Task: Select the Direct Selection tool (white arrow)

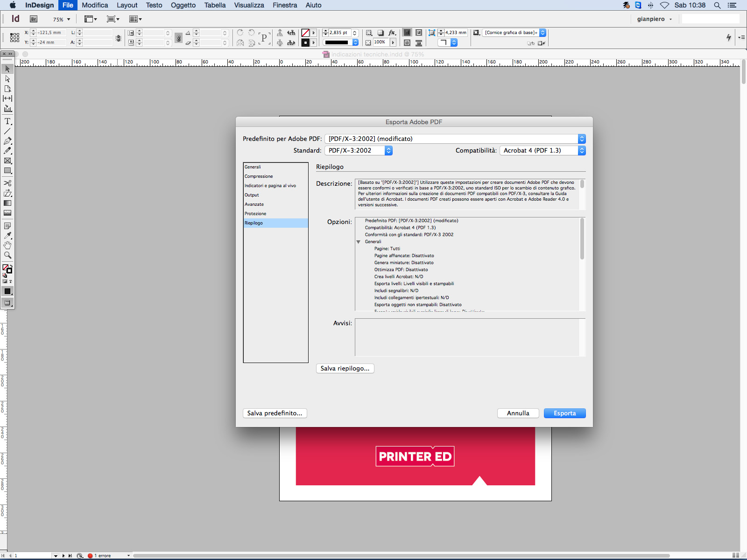Action: coord(7,79)
